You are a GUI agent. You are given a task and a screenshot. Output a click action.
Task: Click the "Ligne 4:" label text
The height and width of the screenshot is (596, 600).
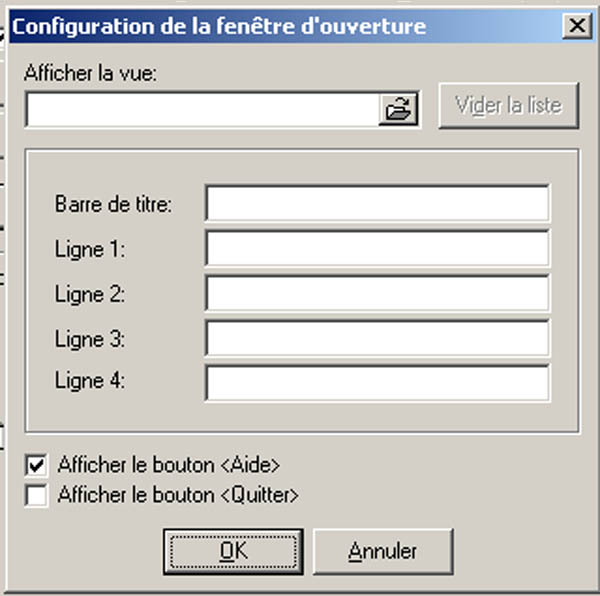[90, 381]
